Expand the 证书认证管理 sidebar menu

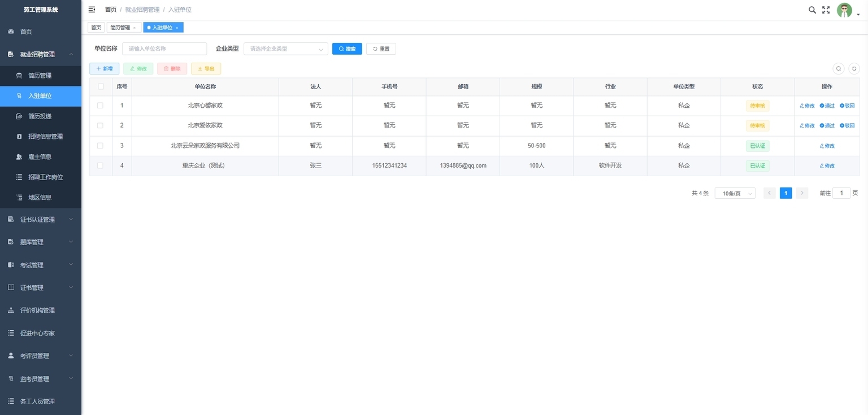[41, 220]
